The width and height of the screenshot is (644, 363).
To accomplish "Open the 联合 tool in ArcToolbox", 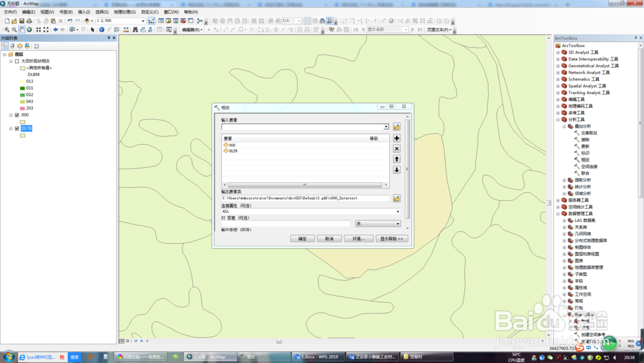I will (x=585, y=173).
